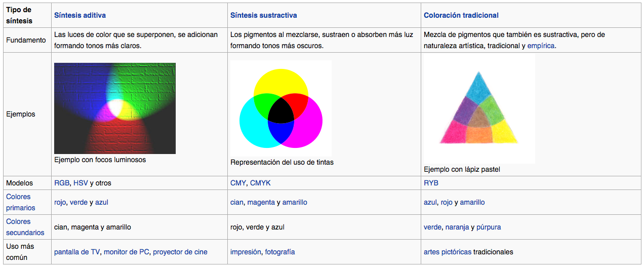The height and width of the screenshot is (267, 644).
Task: Follow the naranja secondary color link
Action: coord(457,227)
